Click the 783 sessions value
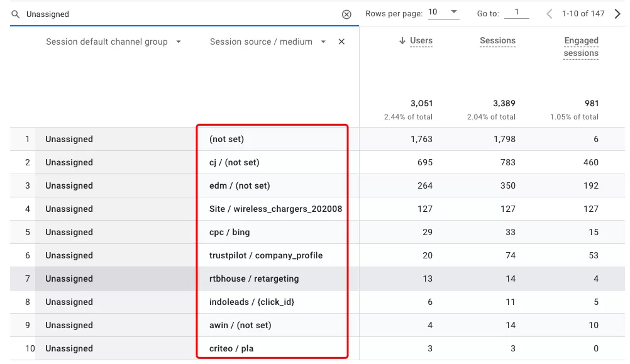Image resolution: width=630 pixels, height=364 pixels. [508, 162]
